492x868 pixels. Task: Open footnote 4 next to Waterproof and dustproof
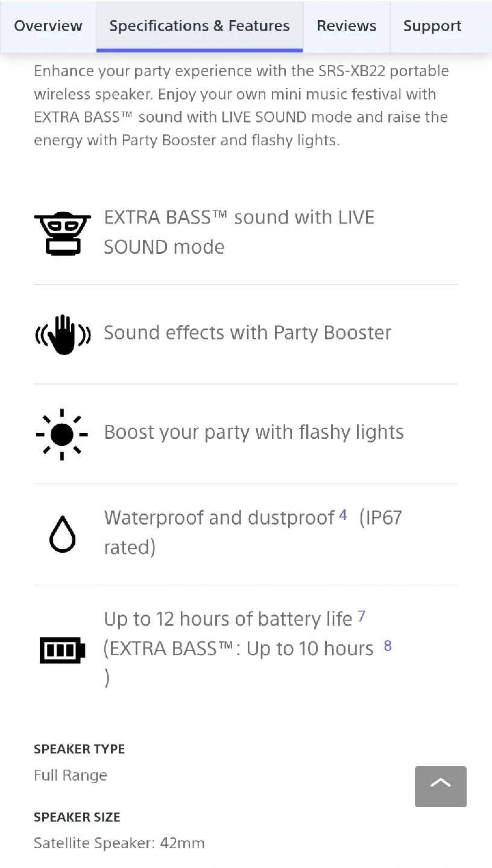tap(343, 515)
